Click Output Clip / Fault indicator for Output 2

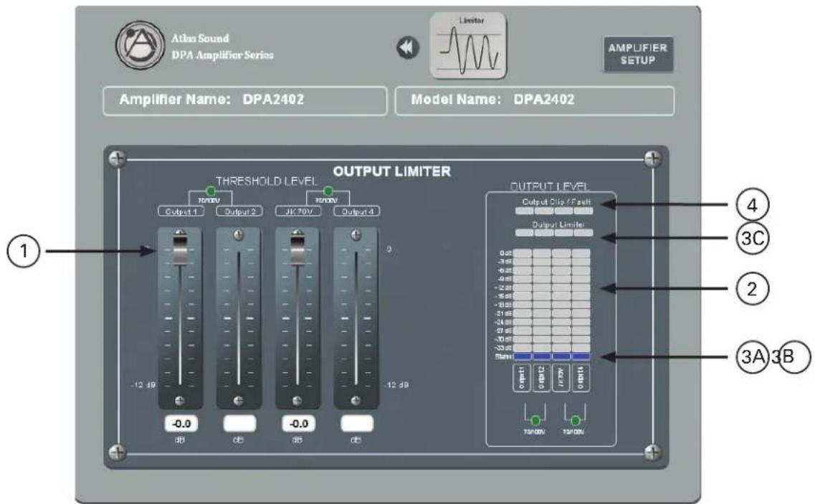543,211
